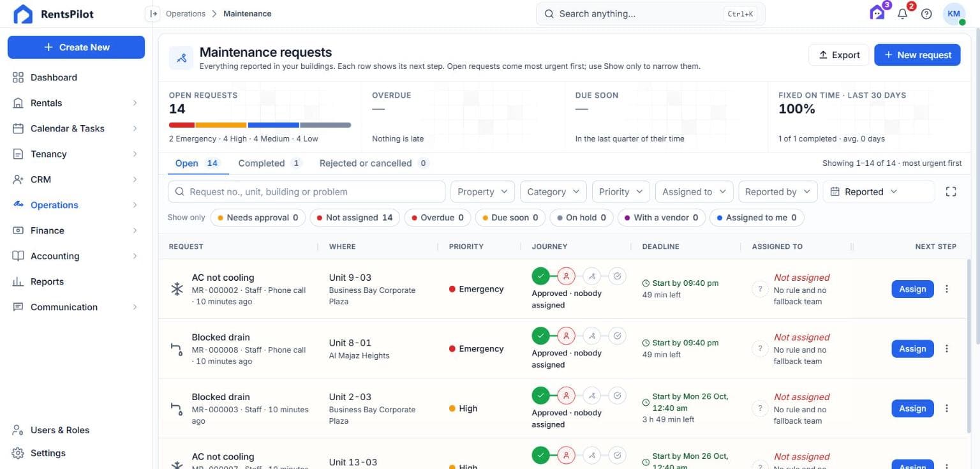Open the Category filter dropdown
Image resolution: width=980 pixels, height=469 pixels.
coord(553,191)
